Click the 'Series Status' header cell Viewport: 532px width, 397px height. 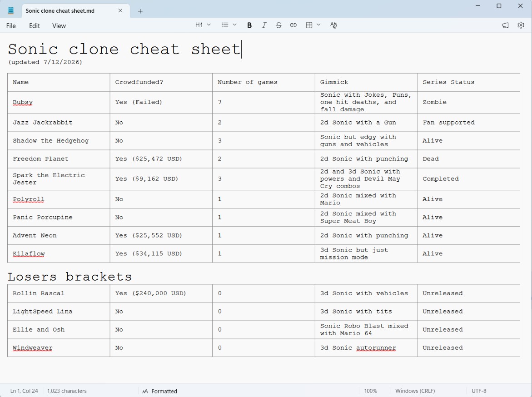coord(468,82)
